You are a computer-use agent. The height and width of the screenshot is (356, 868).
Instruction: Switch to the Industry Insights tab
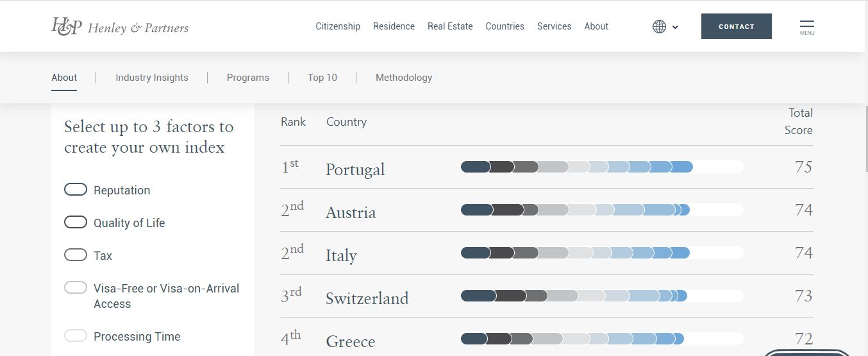(x=152, y=78)
